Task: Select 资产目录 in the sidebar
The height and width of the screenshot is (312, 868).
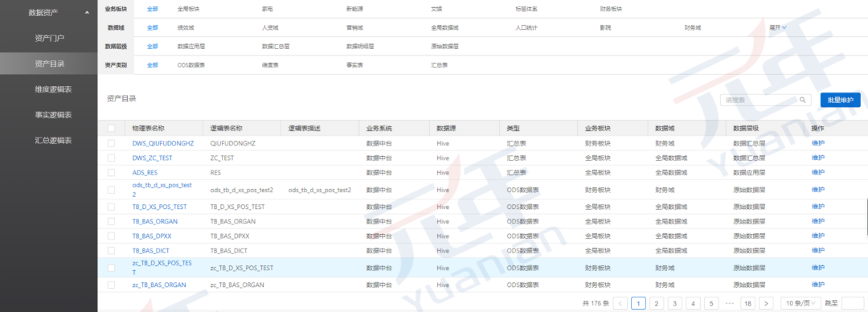Action: click(49, 64)
